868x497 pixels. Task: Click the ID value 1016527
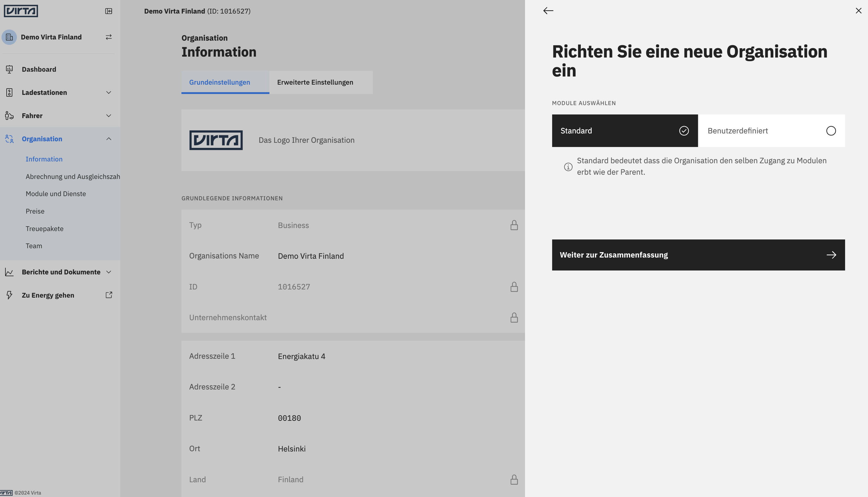(x=294, y=287)
